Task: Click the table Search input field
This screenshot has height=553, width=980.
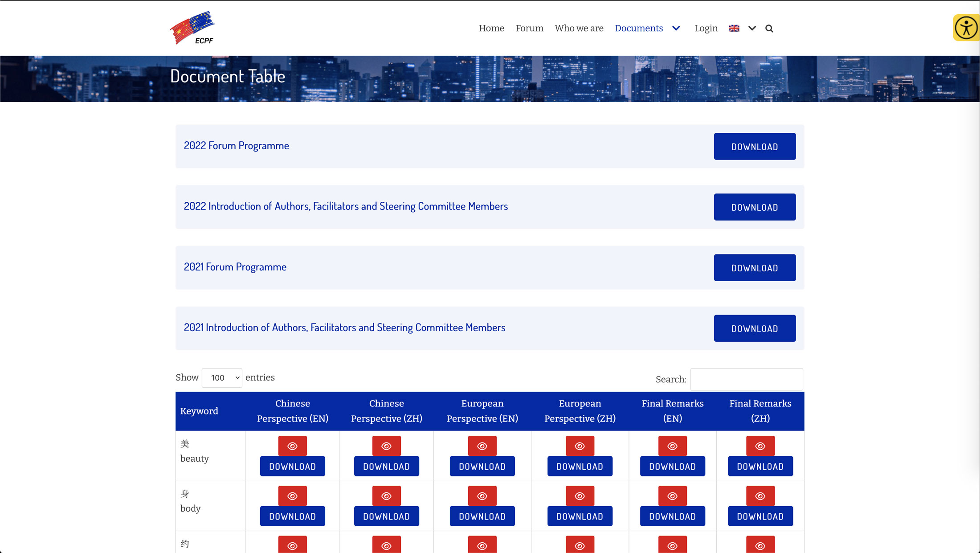Action: [x=747, y=379]
